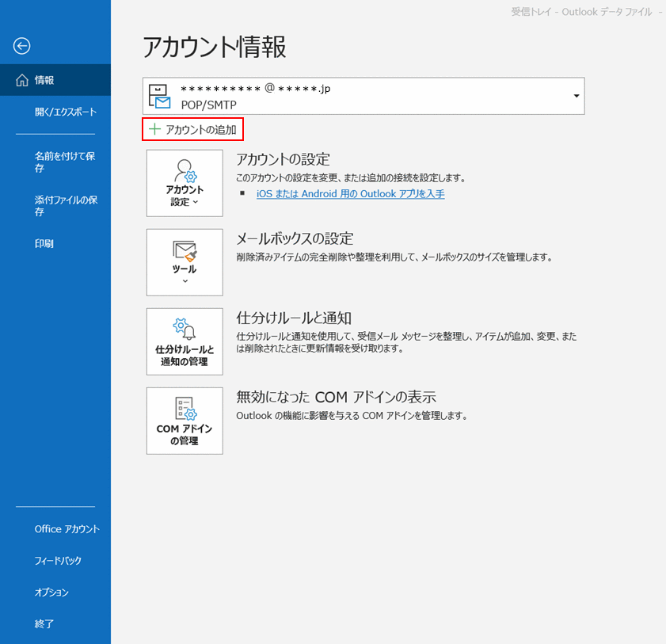666x644 pixels.
Task: Click 終了 to exit Outlook
Action: pyautogui.click(x=44, y=624)
